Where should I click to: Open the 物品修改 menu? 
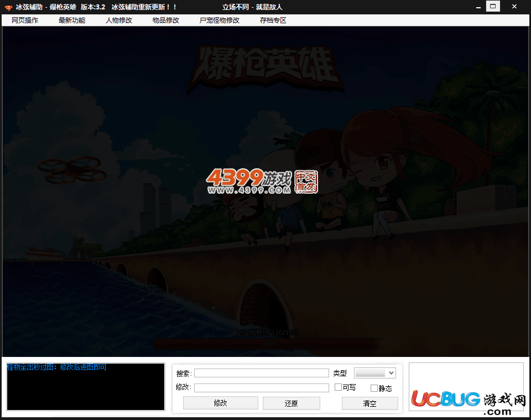166,20
